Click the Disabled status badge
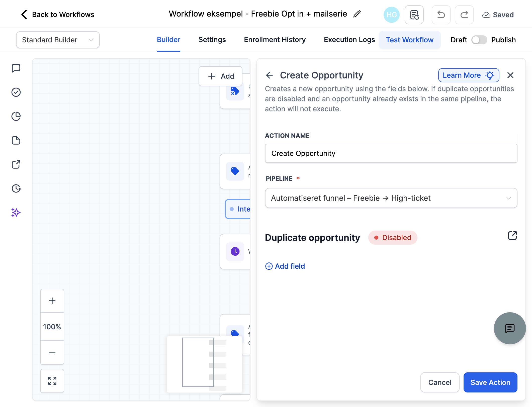 (393, 238)
